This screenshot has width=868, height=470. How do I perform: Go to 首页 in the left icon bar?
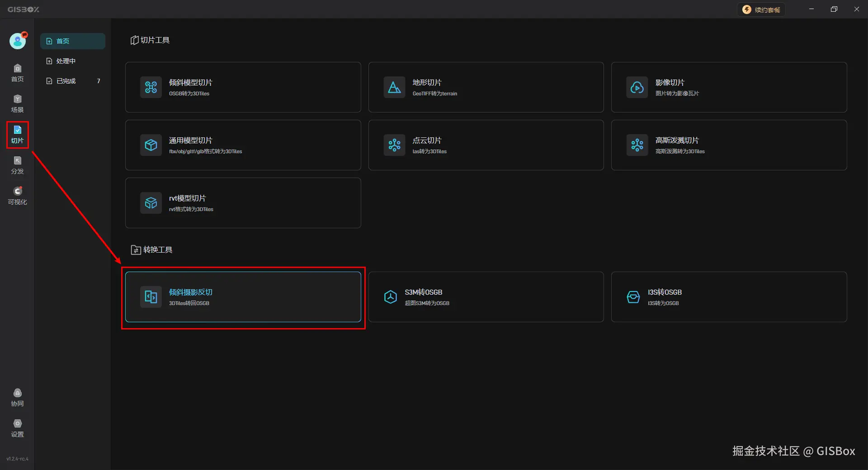[x=17, y=73]
